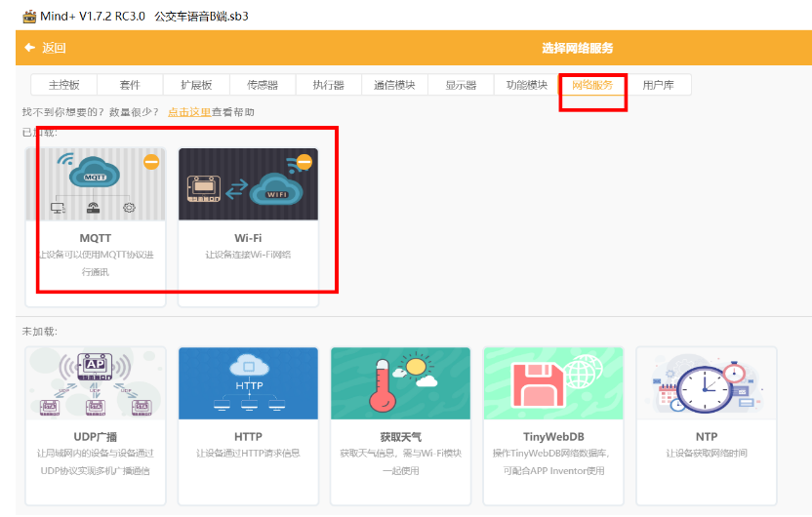812x517 pixels.
Task: Click the MQTT cloud thumbnail image
Action: point(96,184)
